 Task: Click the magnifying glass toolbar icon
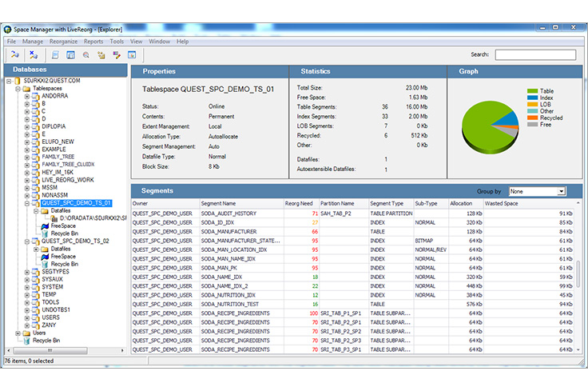point(85,55)
